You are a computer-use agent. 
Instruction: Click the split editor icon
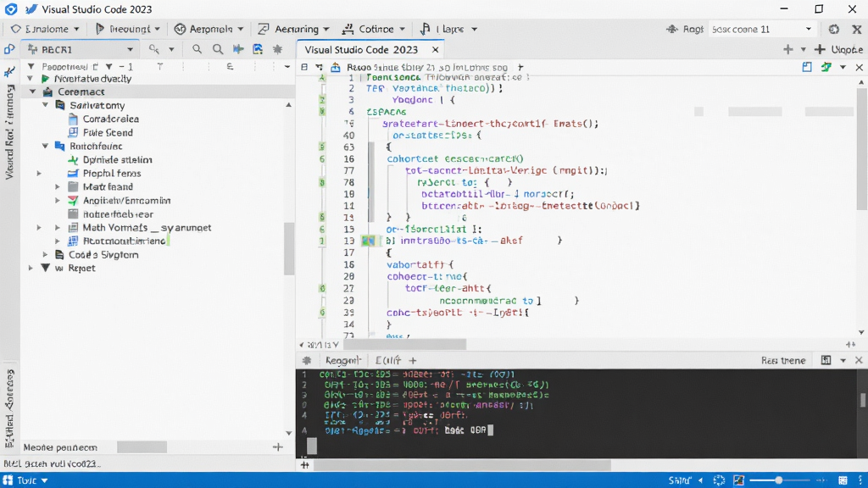(807, 67)
